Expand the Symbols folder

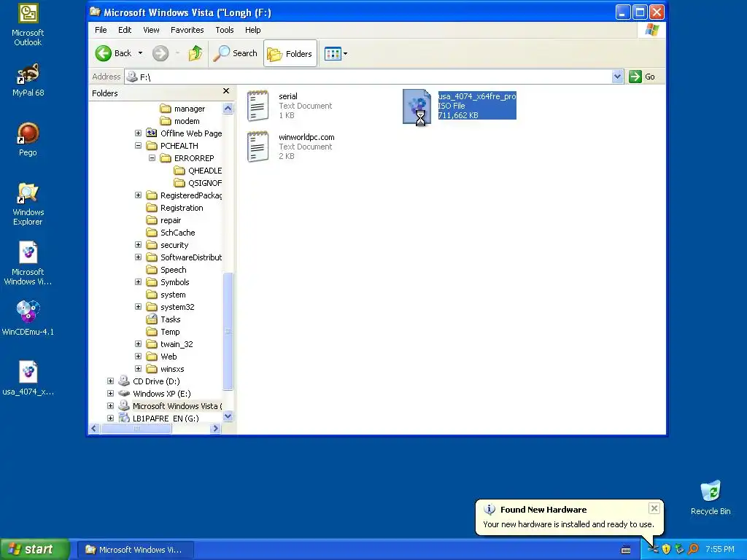tap(138, 282)
